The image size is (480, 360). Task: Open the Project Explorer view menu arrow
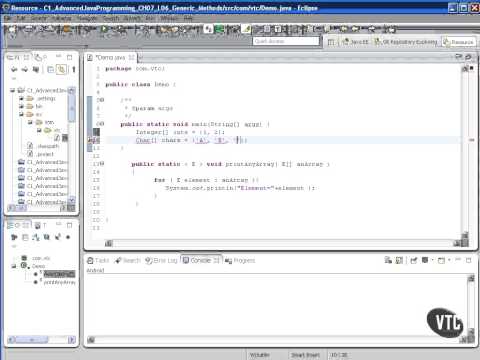[14, 79]
